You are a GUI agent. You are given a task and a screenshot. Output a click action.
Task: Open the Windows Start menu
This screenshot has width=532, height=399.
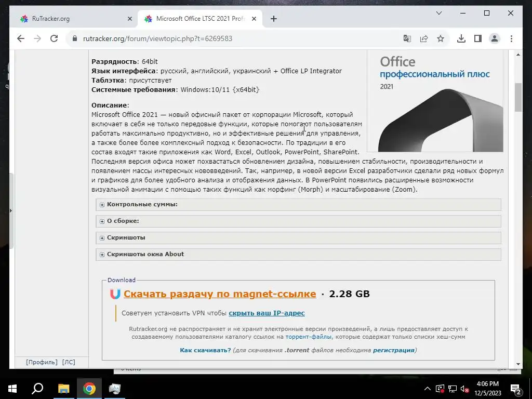pyautogui.click(x=12, y=389)
